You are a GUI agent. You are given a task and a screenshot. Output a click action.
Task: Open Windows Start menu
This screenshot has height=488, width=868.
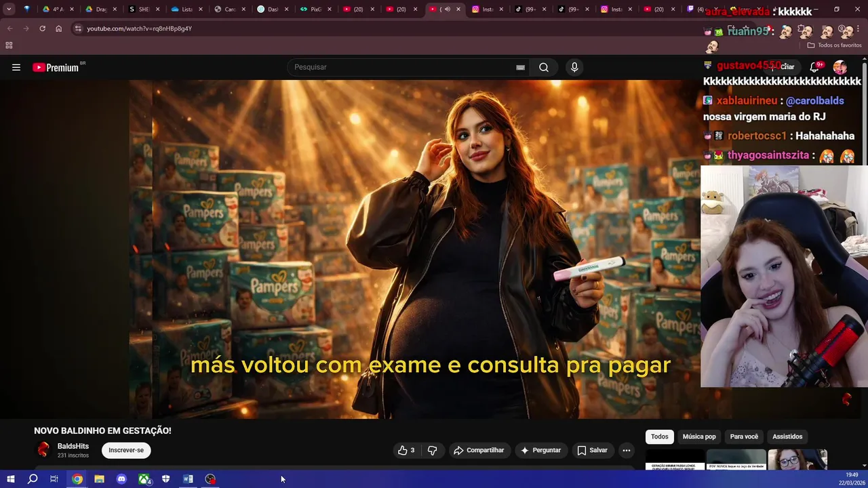10,479
